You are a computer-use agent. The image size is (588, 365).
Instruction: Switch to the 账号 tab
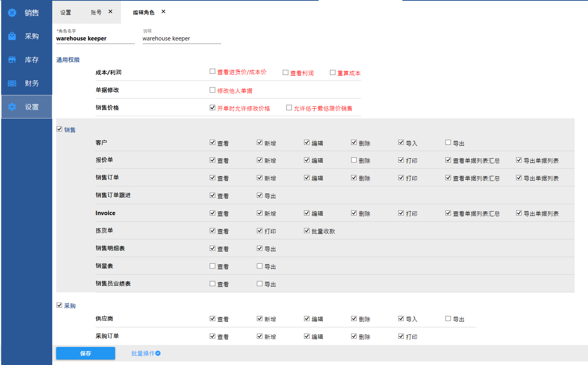coord(96,13)
